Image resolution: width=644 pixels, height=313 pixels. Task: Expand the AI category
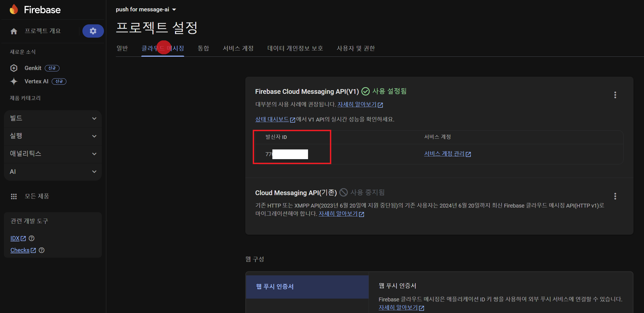pyautogui.click(x=53, y=172)
